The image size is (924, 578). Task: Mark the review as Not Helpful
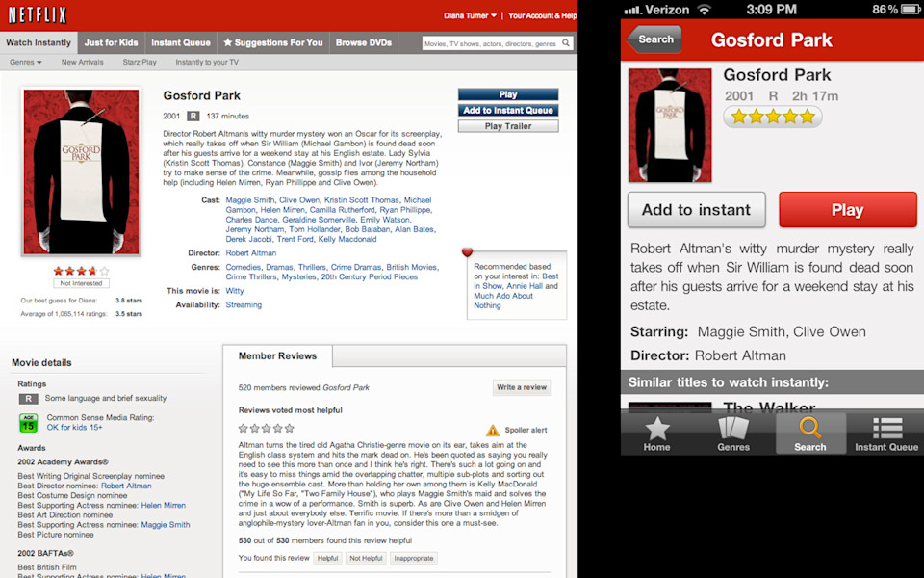point(366,558)
